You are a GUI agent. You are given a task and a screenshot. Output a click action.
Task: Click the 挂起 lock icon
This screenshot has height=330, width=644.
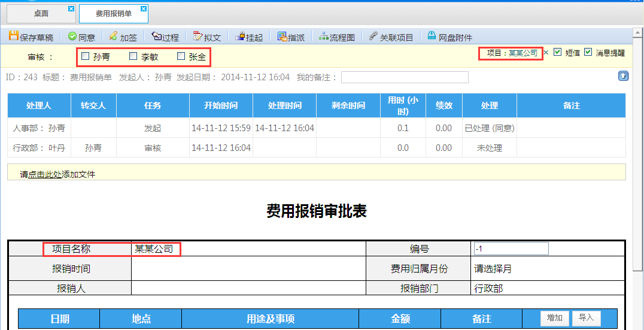click(x=240, y=36)
